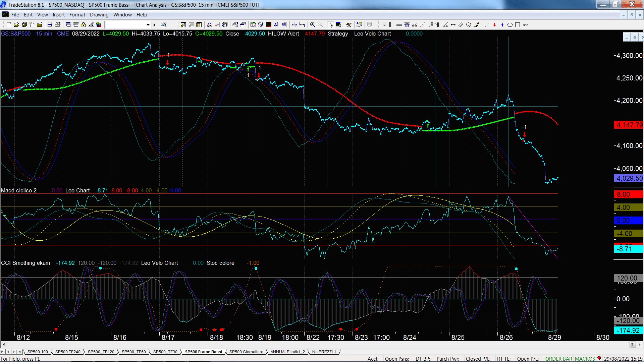Viewport: 644px width, 362px height.
Task: Click the Zoom In magnifier icon
Action: 313,25
